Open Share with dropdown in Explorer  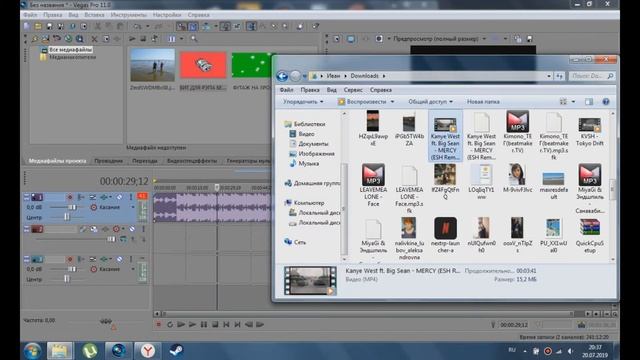point(430,102)
